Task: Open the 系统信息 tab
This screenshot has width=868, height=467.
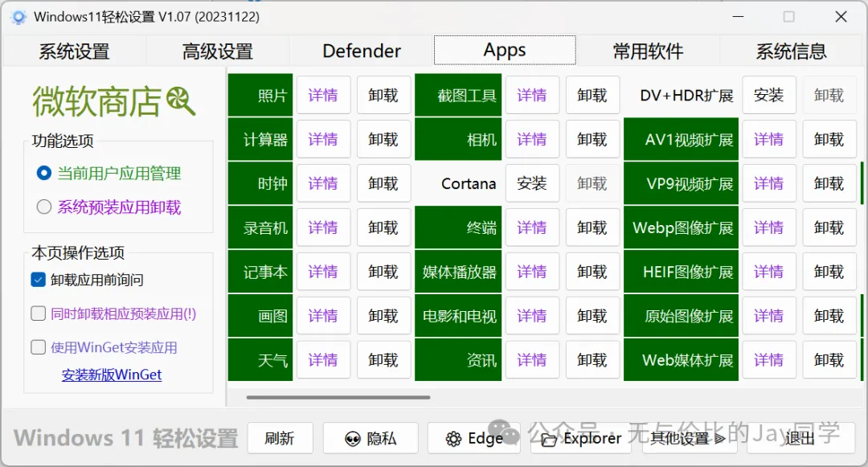Action: (x=791, y=51)
